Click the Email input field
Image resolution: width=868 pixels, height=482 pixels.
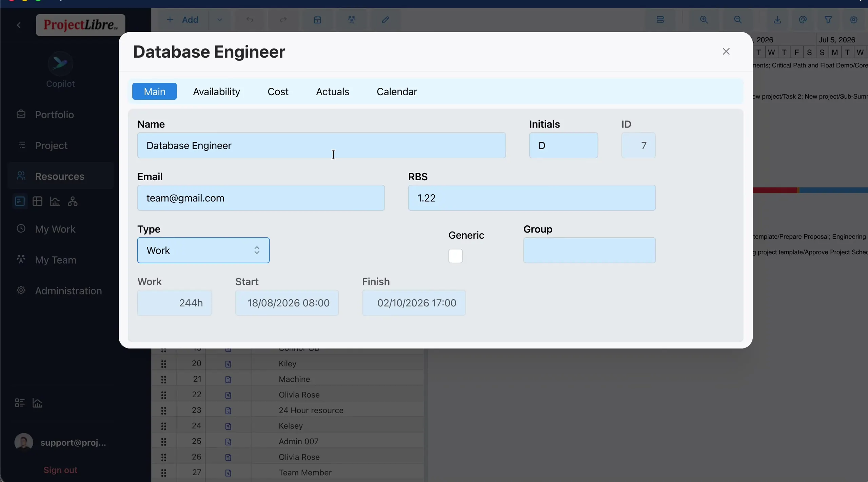(x=261, y=198)
